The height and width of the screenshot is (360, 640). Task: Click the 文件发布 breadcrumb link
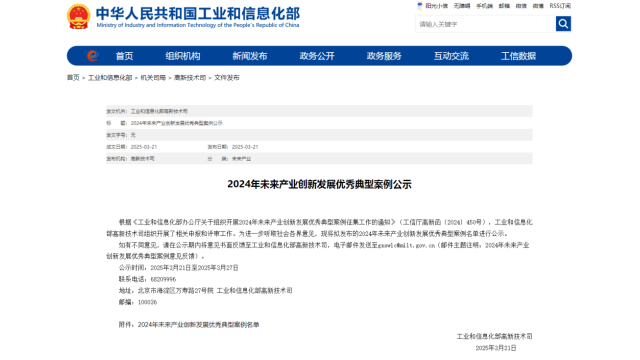tap(227, 78)
